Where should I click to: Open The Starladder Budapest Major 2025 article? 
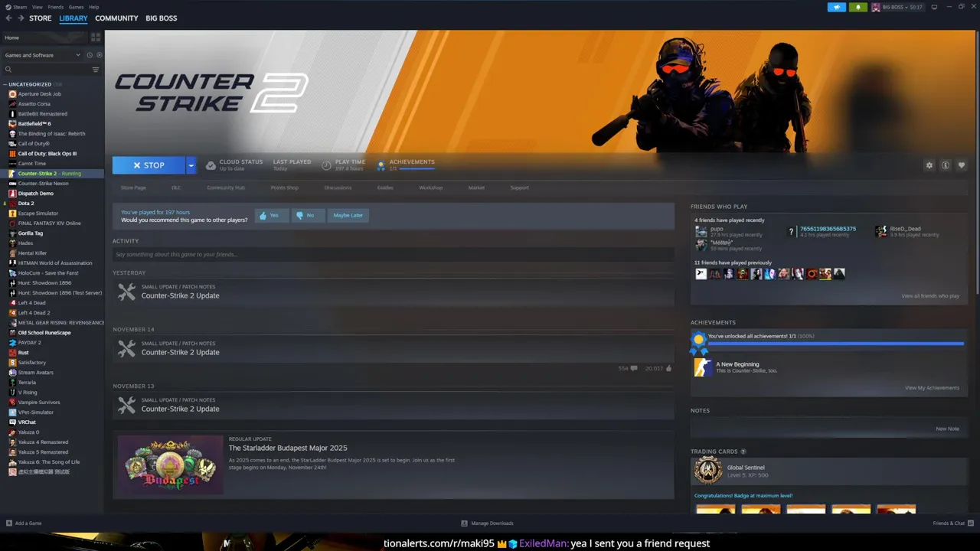coord(288,448)
